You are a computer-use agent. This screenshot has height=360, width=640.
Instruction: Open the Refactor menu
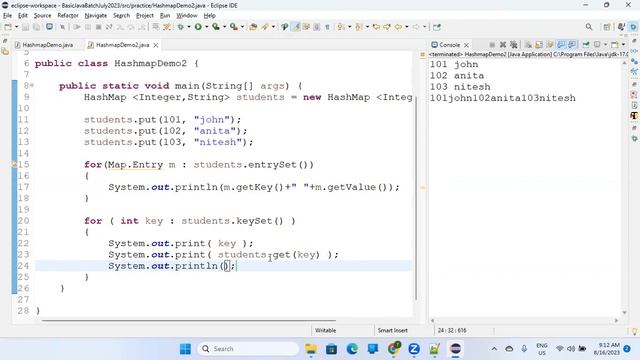[x=68, y=16]
